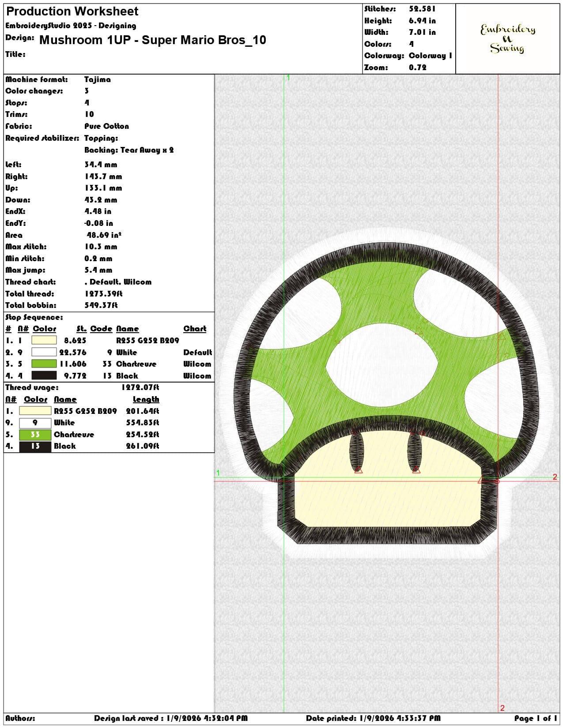Image resolution: width=563 pixels, height=728 pixels.
Task: Click the Trims value 10
Action: click(x=89, y=114)
